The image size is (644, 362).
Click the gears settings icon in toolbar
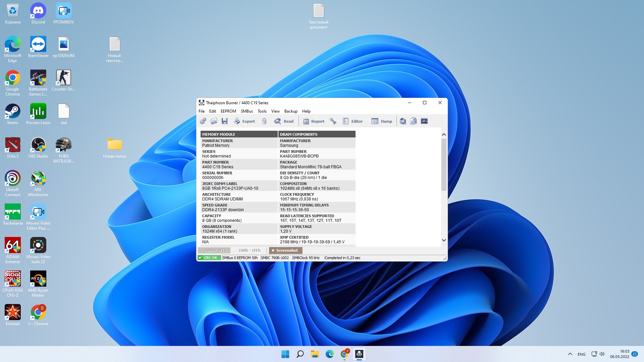203,121
